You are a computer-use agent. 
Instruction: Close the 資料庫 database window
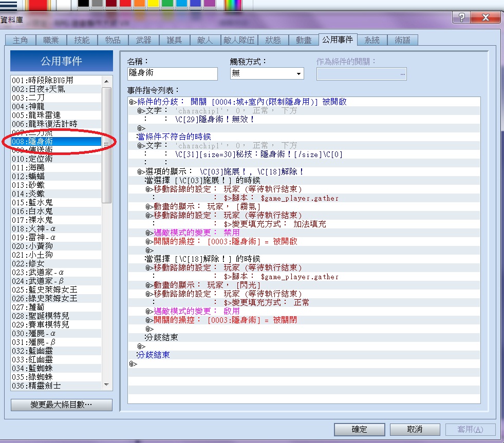click(486, 17)
